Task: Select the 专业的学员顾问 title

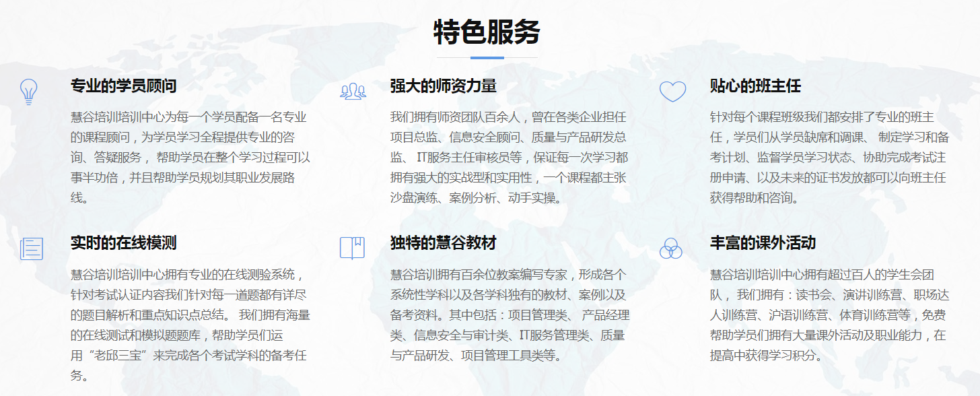Action: point(124,86)
